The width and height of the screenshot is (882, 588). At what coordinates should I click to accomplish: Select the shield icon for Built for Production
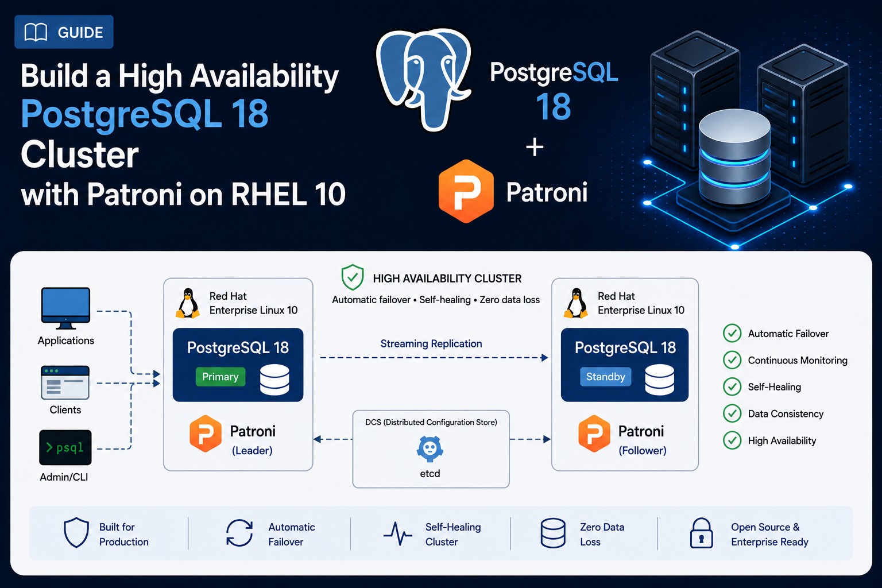[76, 533]
